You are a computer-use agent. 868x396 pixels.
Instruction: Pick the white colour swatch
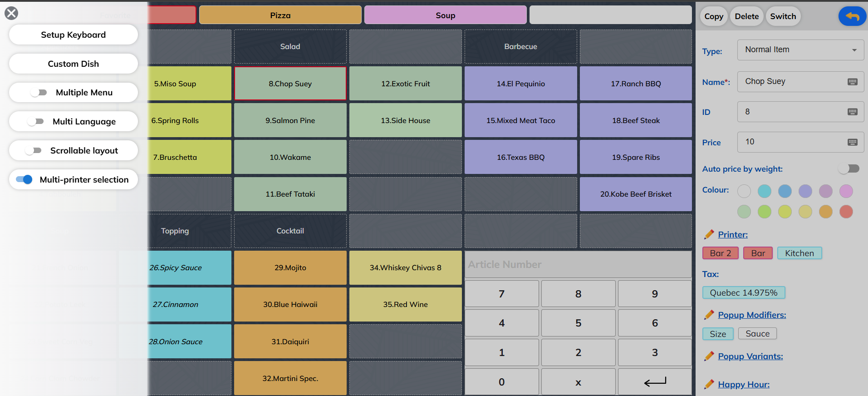pos(744,191)
